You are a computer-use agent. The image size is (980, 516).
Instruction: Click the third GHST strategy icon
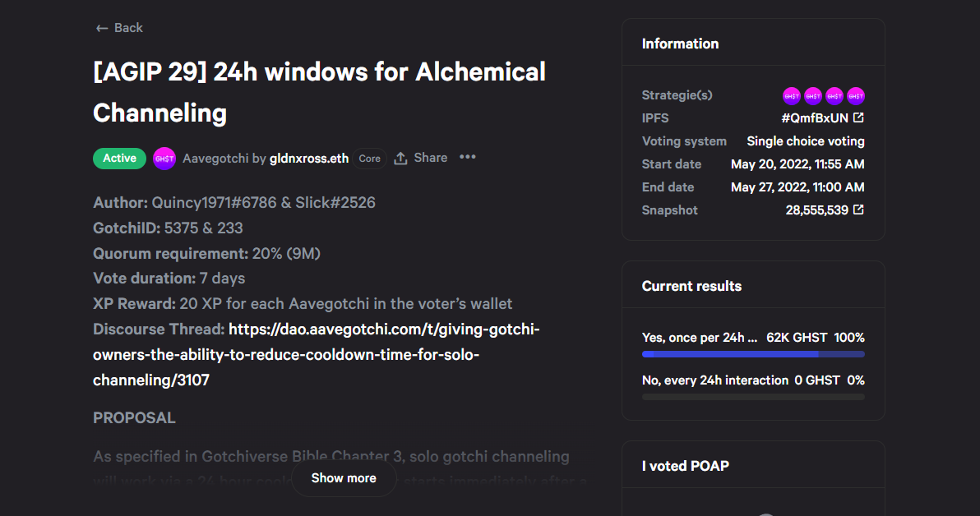coord(834,96)
